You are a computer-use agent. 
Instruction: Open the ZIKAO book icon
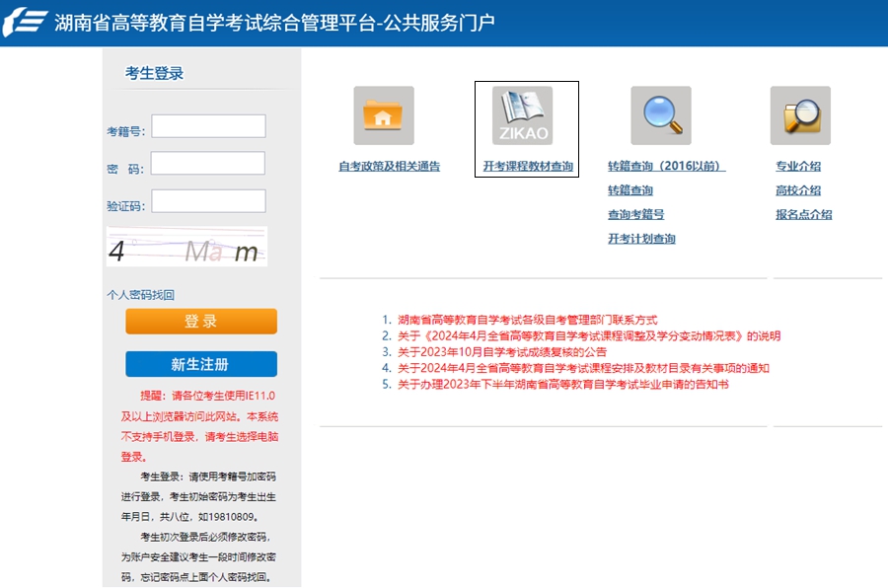(522, 115)
